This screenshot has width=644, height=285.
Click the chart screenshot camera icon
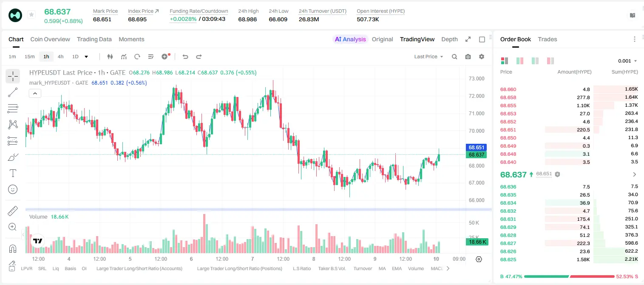click(468, 57)
